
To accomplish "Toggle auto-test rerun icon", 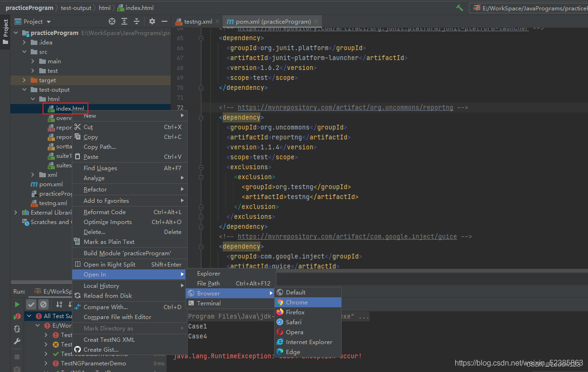I will pyautogui.click(x=17, y=329).
